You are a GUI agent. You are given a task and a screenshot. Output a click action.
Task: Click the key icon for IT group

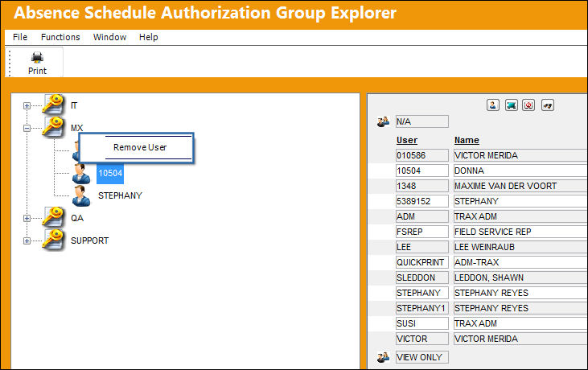click(54, 105)
